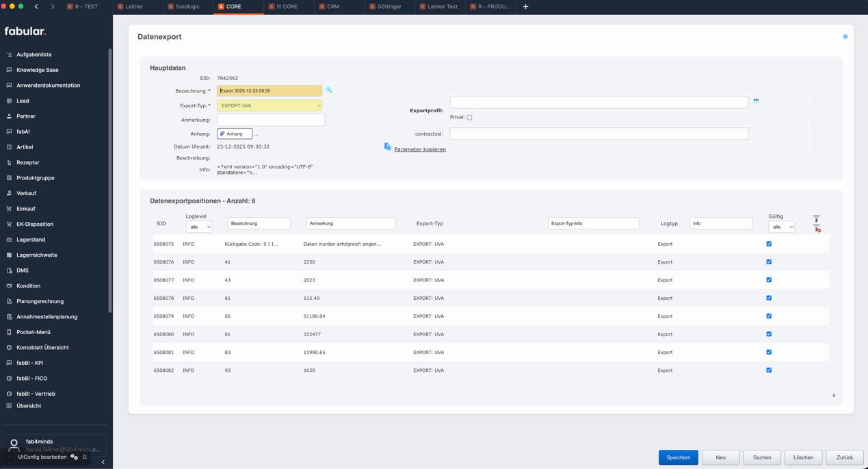Image resolution: width=868 pixels, height=469 pixels.
Task: Open the Gültig filter dropdown
Action: [781, 227]
